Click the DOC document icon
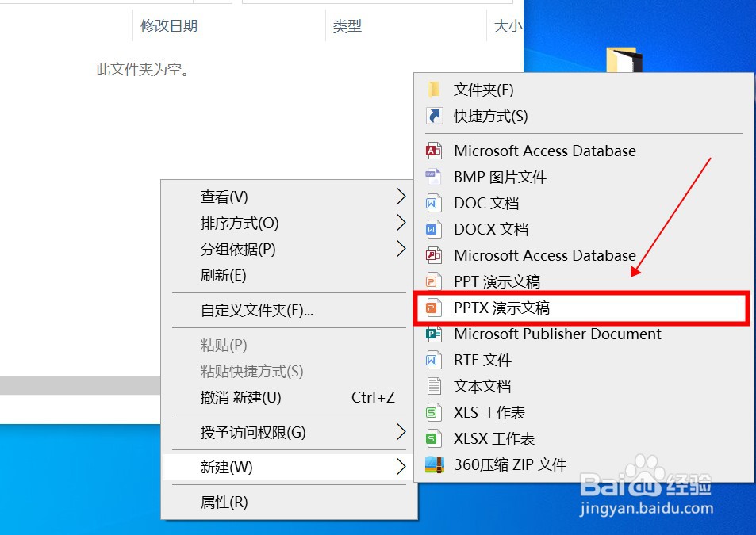The image size is (756, 535). click(x=433, y=203)
